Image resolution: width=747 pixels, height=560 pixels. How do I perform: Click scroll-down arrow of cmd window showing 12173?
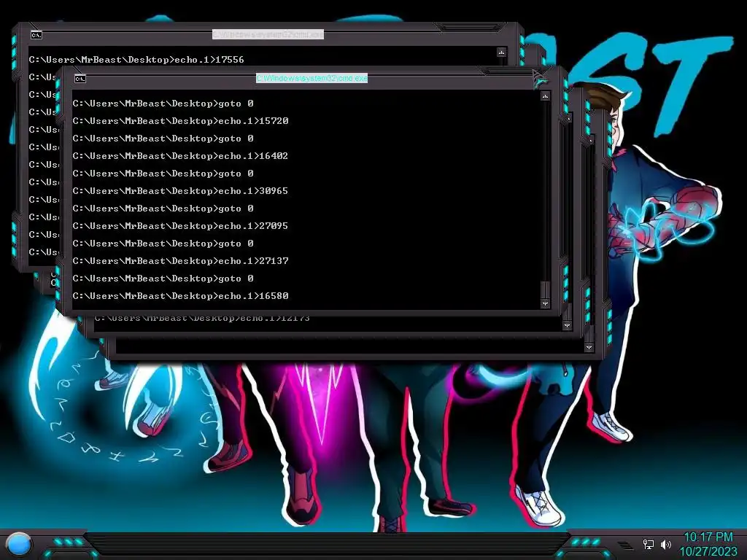(x=567, y=326)
